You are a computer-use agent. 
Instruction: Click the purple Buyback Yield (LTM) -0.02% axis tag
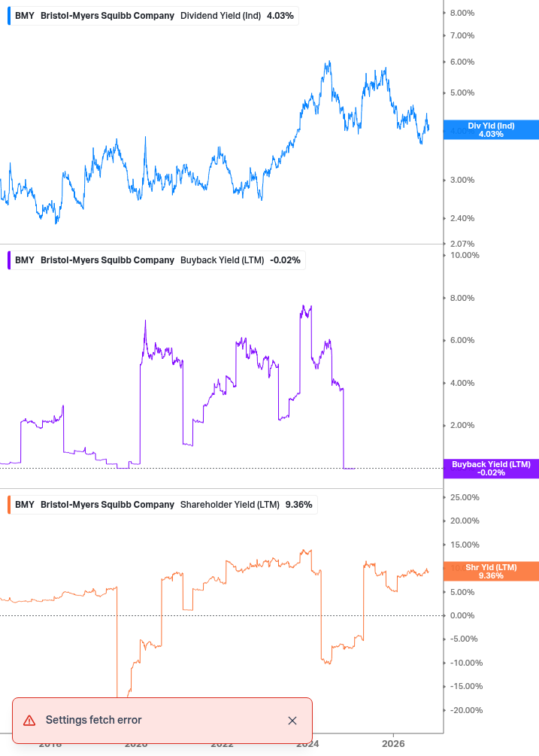491,468
